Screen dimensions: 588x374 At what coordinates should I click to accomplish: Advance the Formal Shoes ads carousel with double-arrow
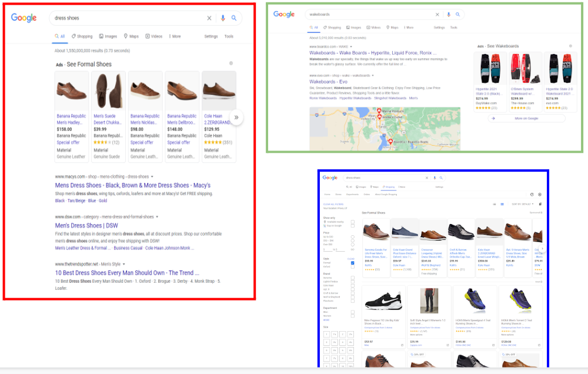(x=236, y=118)
